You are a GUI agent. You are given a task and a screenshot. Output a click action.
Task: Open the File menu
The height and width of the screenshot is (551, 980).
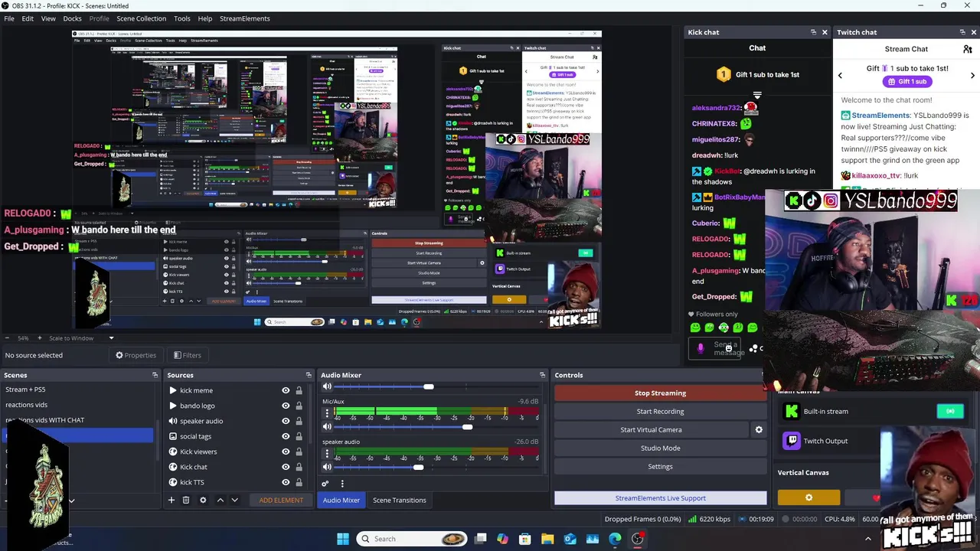tap(9, 18)
